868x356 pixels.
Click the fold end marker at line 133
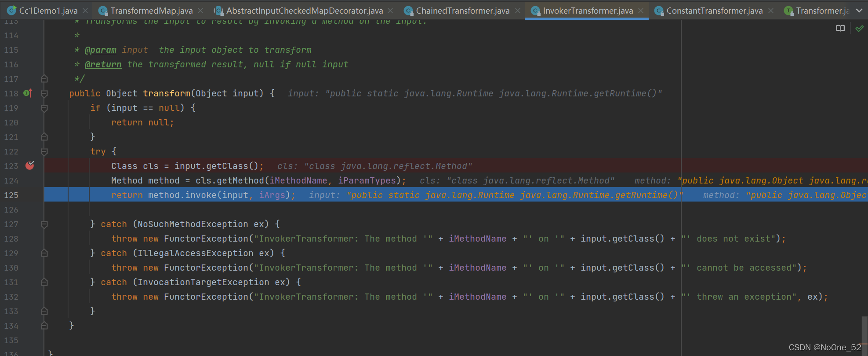pos(44,311)
